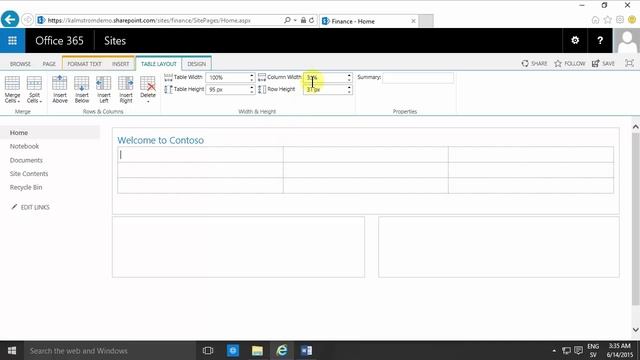
Task: Adjust the Table Height stepper arrows
Action: pyautogui.click(x=252, y=89)
